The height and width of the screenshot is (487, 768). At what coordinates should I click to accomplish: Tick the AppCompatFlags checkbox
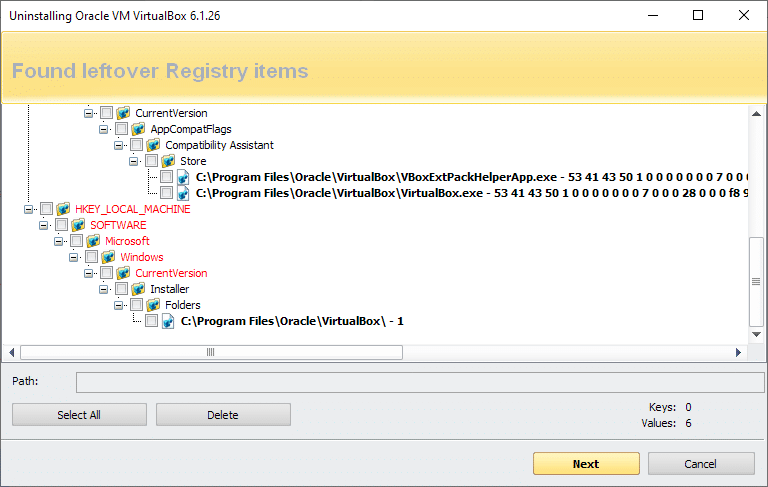pos(121,129)
